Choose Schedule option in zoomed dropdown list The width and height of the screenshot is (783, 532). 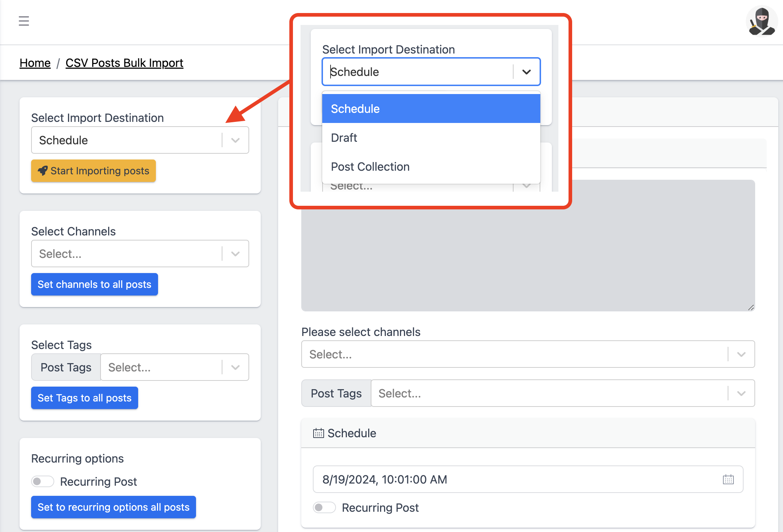tap(431, 108)
